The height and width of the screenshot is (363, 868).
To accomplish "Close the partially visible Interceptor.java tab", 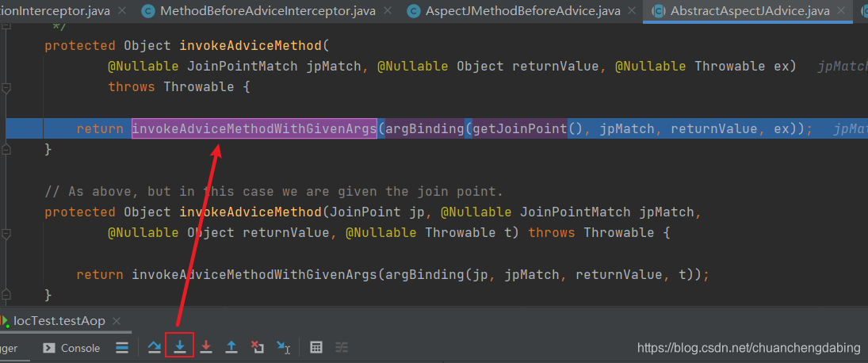I will (x=122, y=10).
